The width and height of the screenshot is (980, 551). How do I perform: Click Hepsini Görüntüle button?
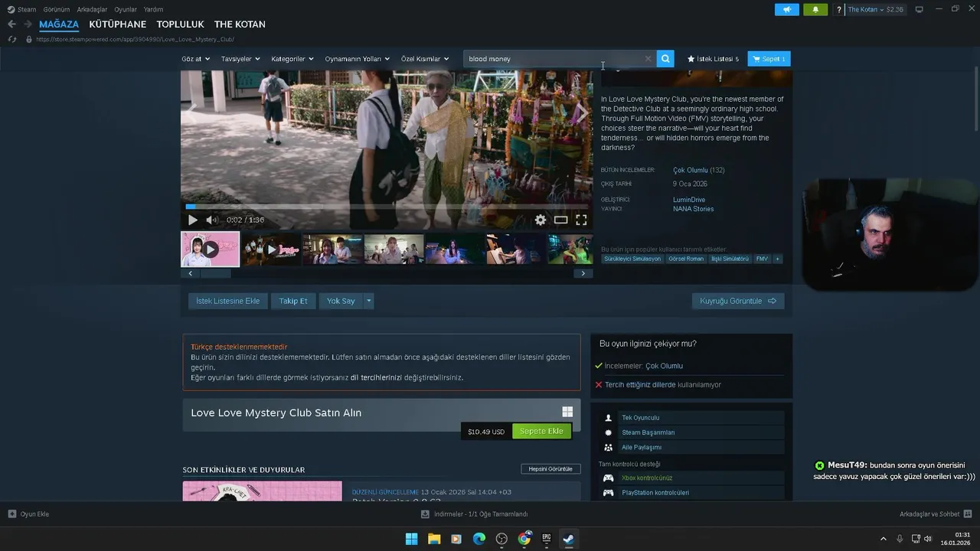tap(550, 468)
